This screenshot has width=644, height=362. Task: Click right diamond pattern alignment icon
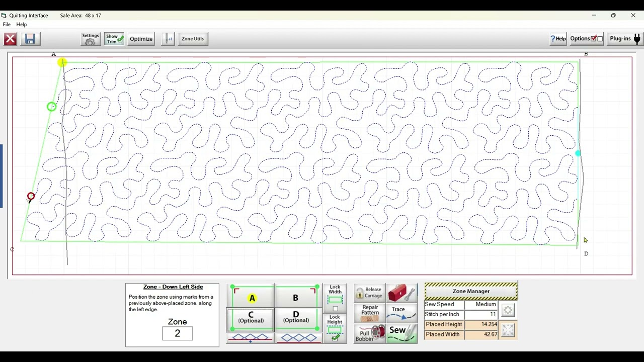coord(299,338)
